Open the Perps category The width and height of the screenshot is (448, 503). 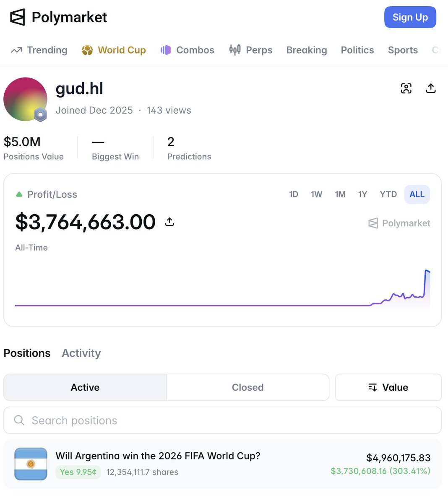259,50
